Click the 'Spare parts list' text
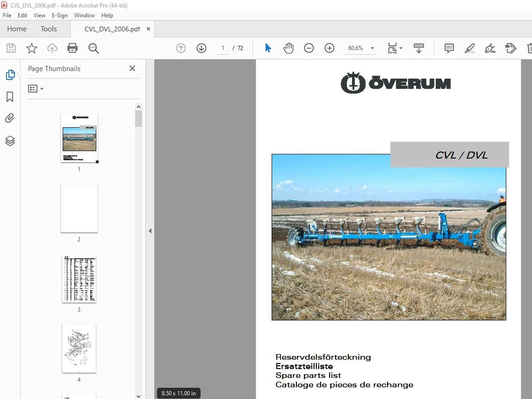Viewport: 532px width, 399px height. 308,375
